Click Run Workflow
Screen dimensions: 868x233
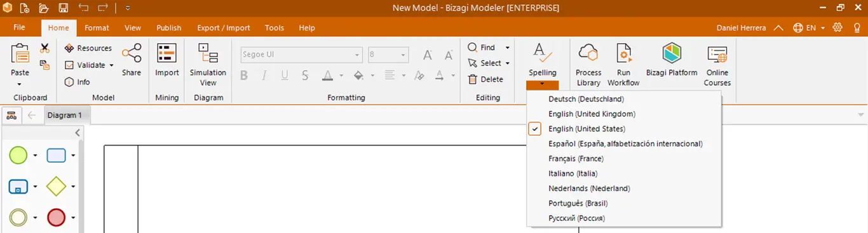click(x=623, y=65)
